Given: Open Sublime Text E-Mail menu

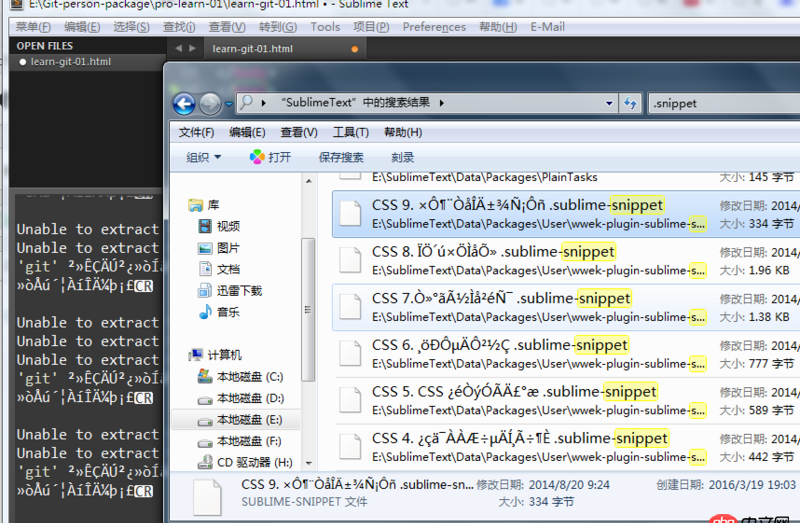Looking at the screenshot, I should click(547, 27).
